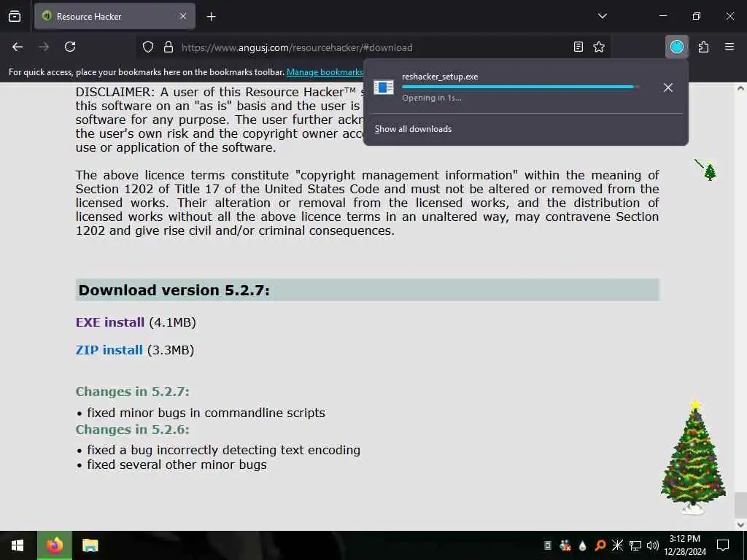Open the clock showing 3:12 PM

coord(685,545)
